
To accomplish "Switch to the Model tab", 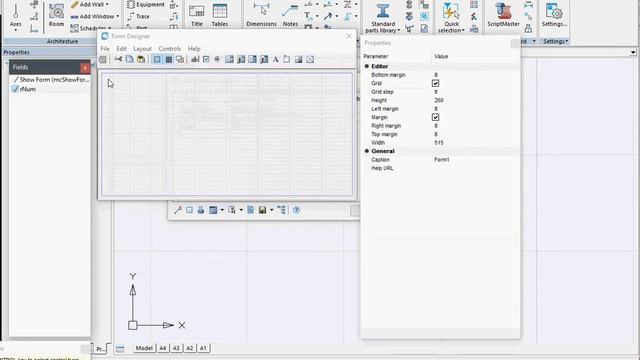I will 144,348.
